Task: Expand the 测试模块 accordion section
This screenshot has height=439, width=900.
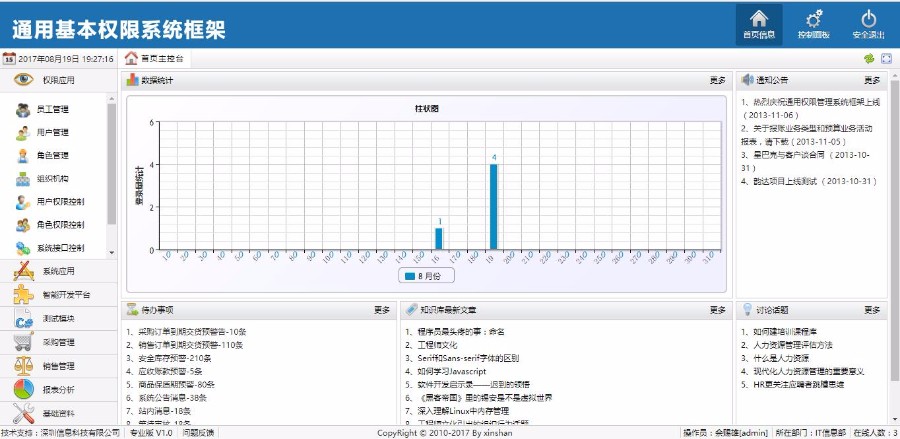Action: 59,318
